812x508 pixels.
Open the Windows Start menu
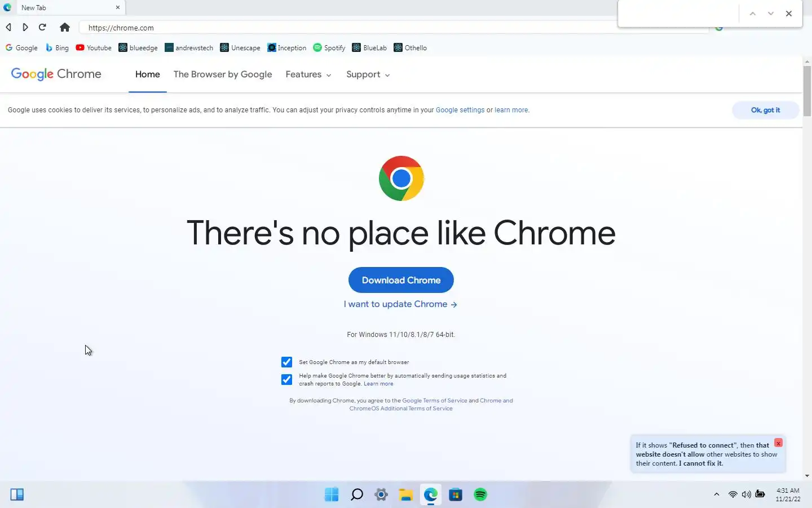click(332, 494)
